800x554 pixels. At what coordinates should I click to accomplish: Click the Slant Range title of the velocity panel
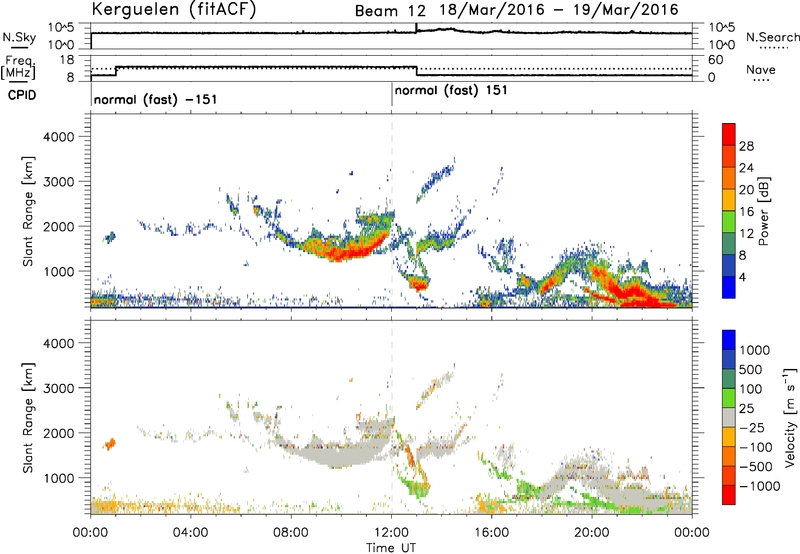click(x=28, y=418)
